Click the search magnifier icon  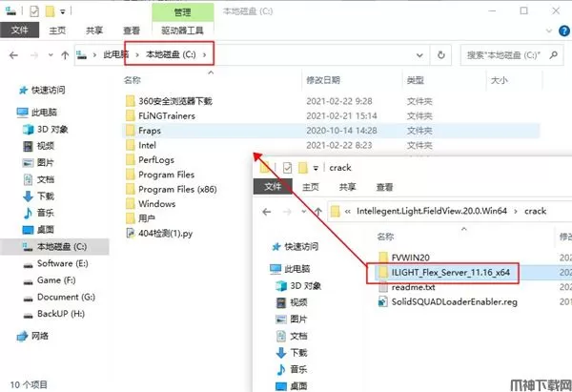coord(553,55)
